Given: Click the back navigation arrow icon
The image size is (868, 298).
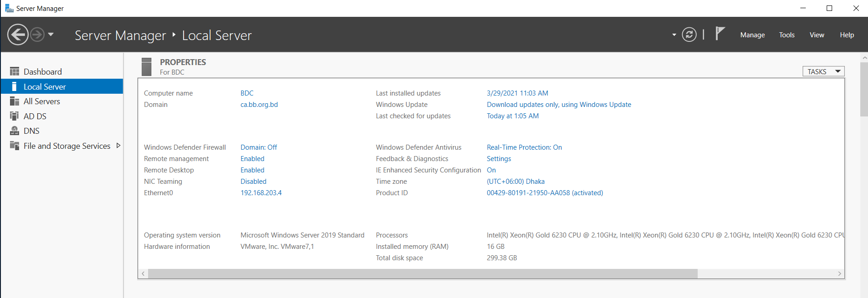Looking at the screenshot, I should (x=18, y=35).
